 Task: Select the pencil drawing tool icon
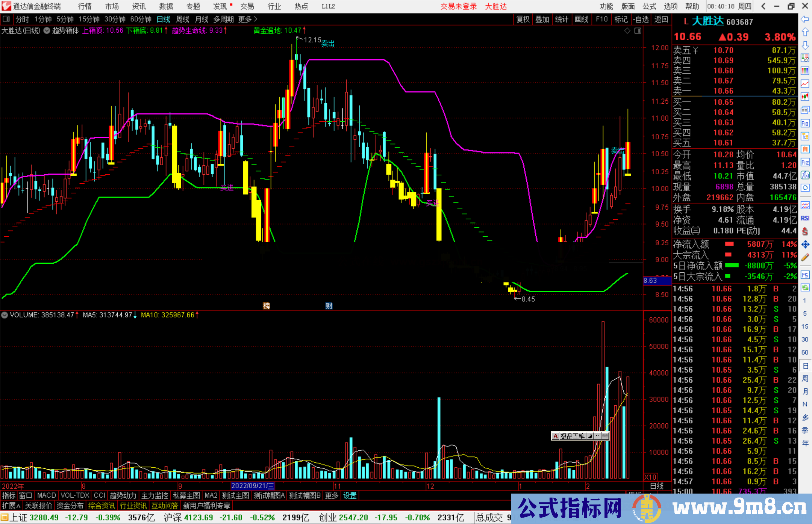[x=805, y=257]
